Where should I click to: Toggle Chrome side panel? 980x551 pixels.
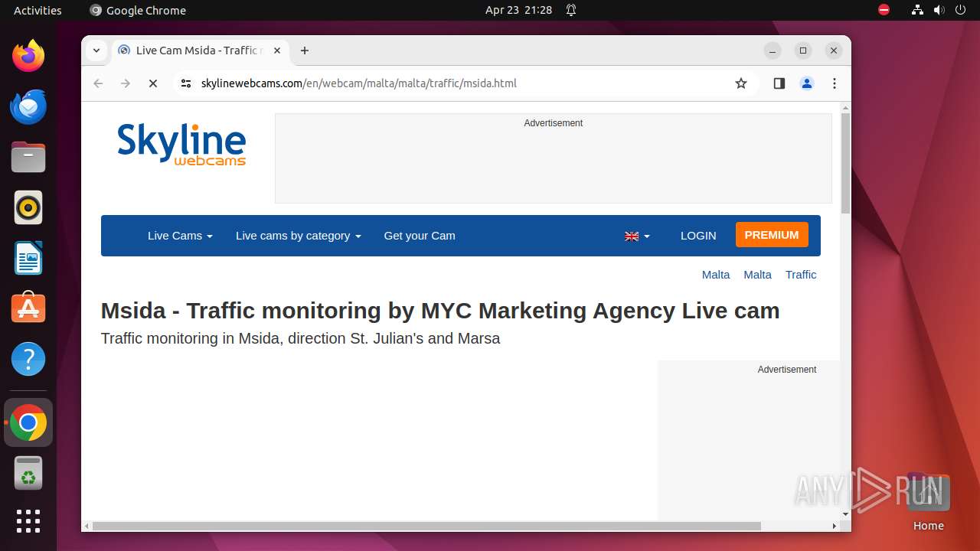coord(779,83)
